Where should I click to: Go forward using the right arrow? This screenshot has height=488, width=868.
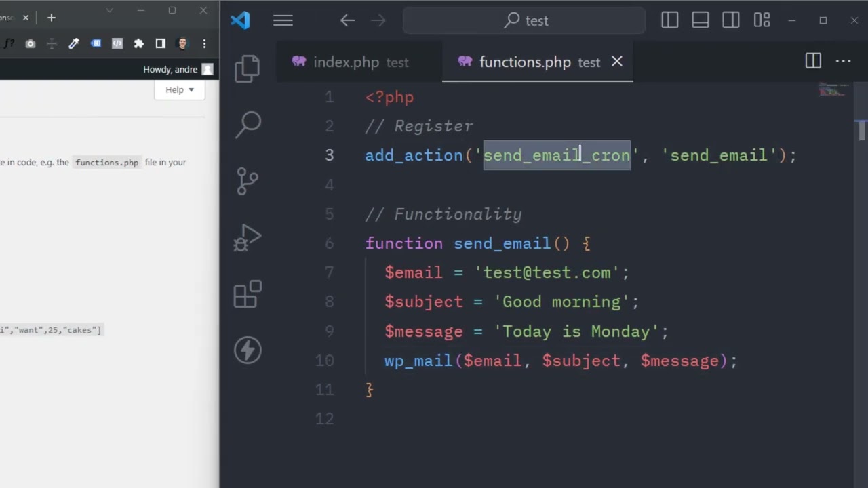point(378,20)
